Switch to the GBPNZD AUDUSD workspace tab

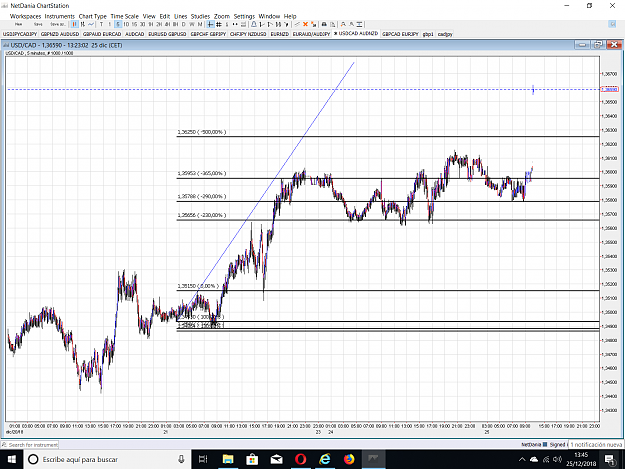60,34
